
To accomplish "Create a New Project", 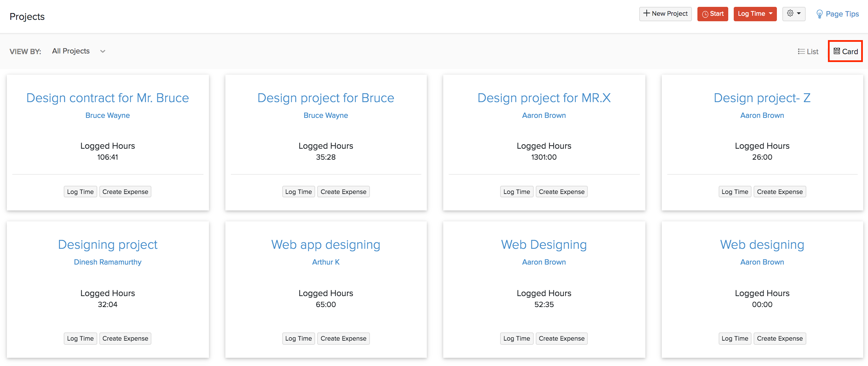I will point(665,14).
